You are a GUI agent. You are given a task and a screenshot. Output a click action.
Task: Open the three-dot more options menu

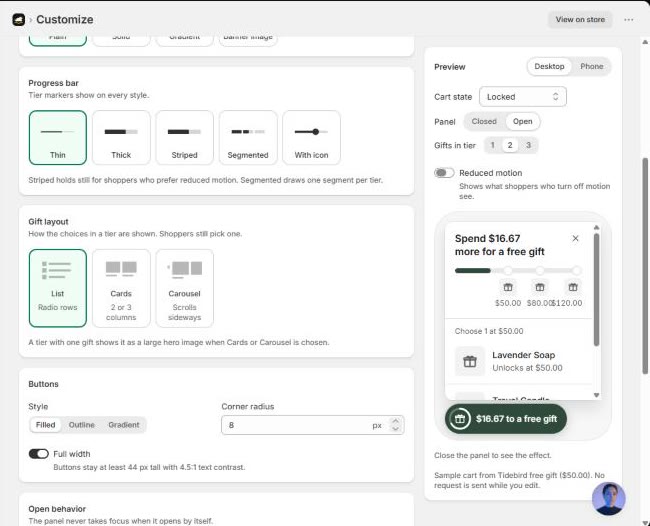628,19
